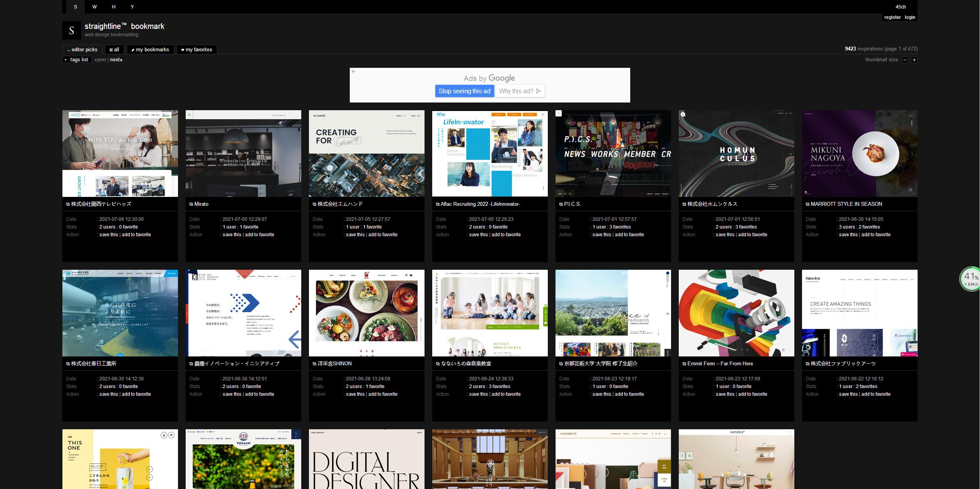Go to next» page link
This screenshot has width=980, height=489.
[x=116, y=60]
